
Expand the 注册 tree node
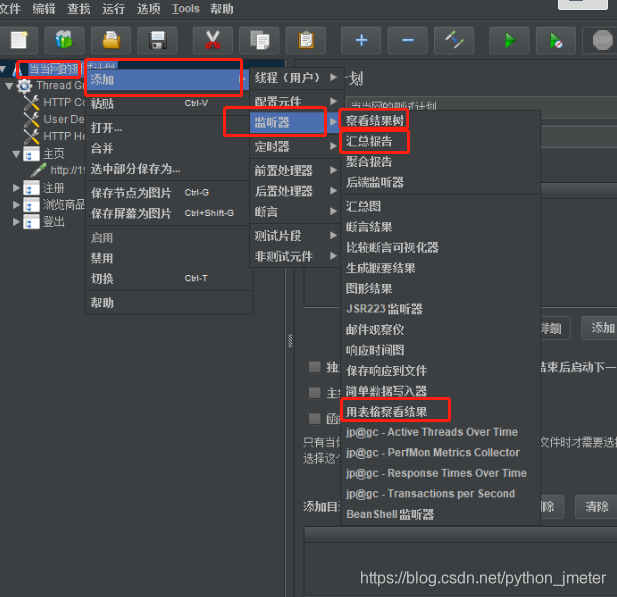point(16,188)
